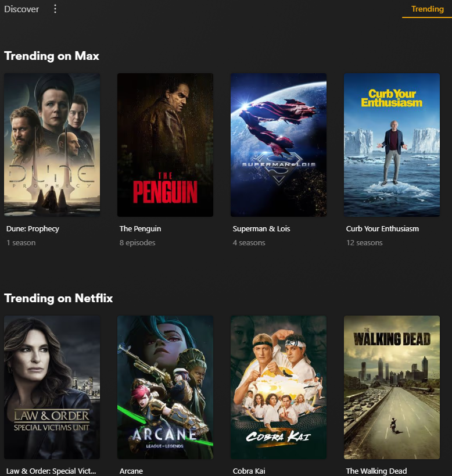
Task: Open the three-dot menu beside Discover
Action: [55, 9]
